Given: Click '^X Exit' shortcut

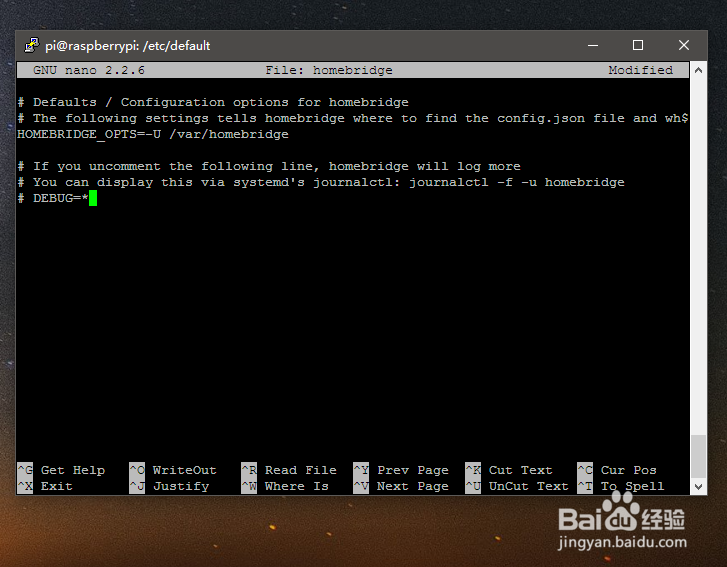Looking at the screenshot, I should [45, 486].
